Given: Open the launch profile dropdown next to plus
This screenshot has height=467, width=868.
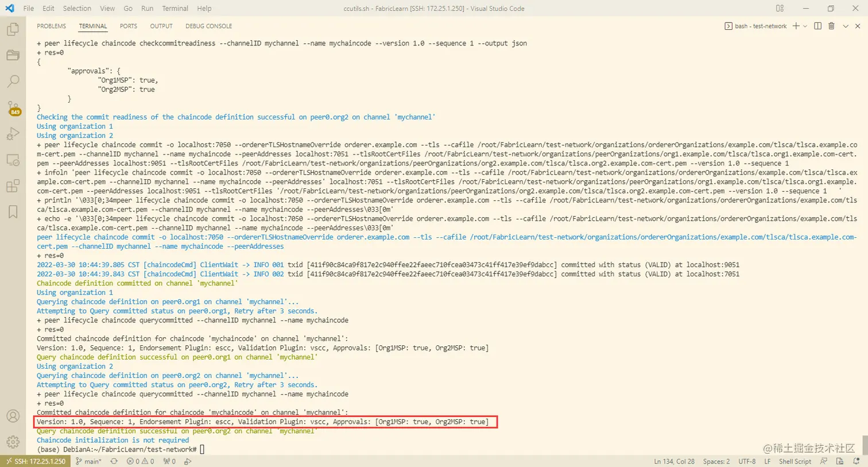Looking at the screenshot, I should coord(805,26).
